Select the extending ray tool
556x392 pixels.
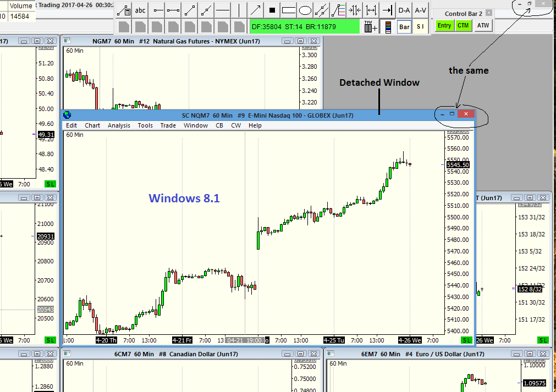click(206, 10)
